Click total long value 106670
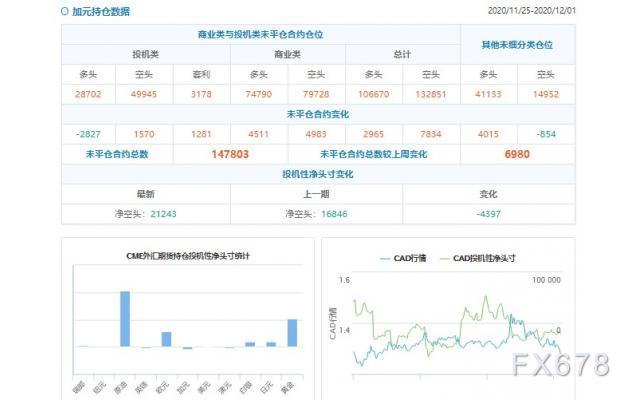The width and height of the screenshot is (640, 400). [x=373, y=94]
